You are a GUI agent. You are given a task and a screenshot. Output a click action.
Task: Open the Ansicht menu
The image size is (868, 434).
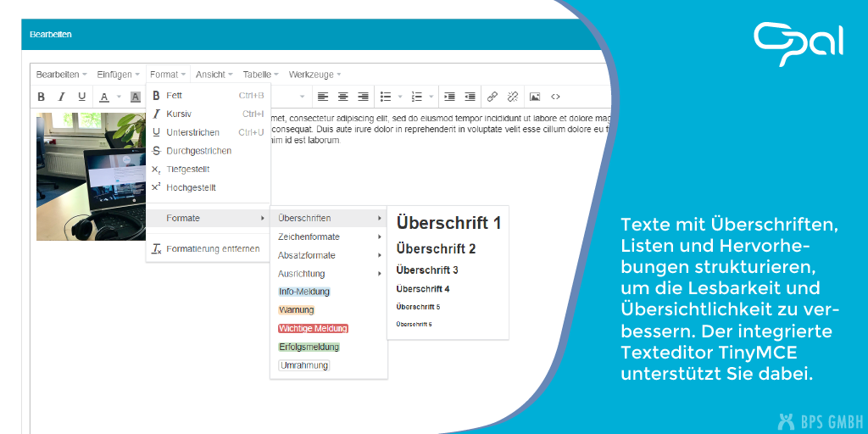214,75
